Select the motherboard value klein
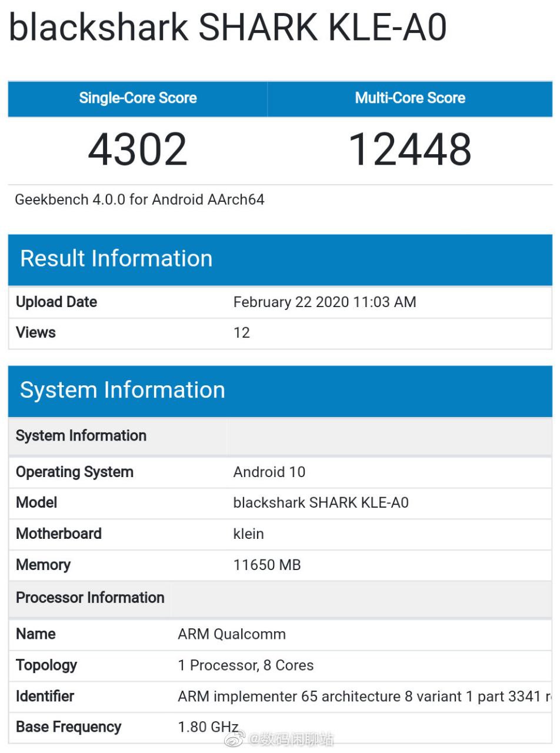The image size is (560, 753). pyautogui.click(x=249, y=534)
